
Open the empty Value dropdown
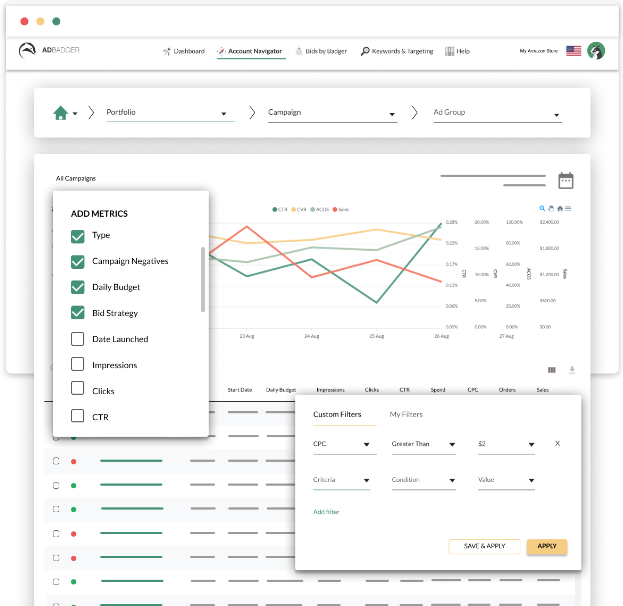(x=506, y=480)
